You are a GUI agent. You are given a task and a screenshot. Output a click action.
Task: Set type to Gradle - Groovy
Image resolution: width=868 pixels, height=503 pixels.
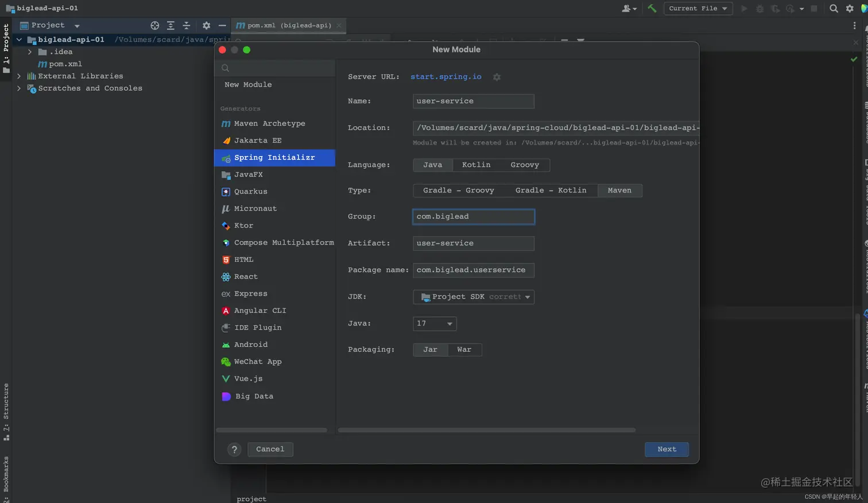(458, 191)
